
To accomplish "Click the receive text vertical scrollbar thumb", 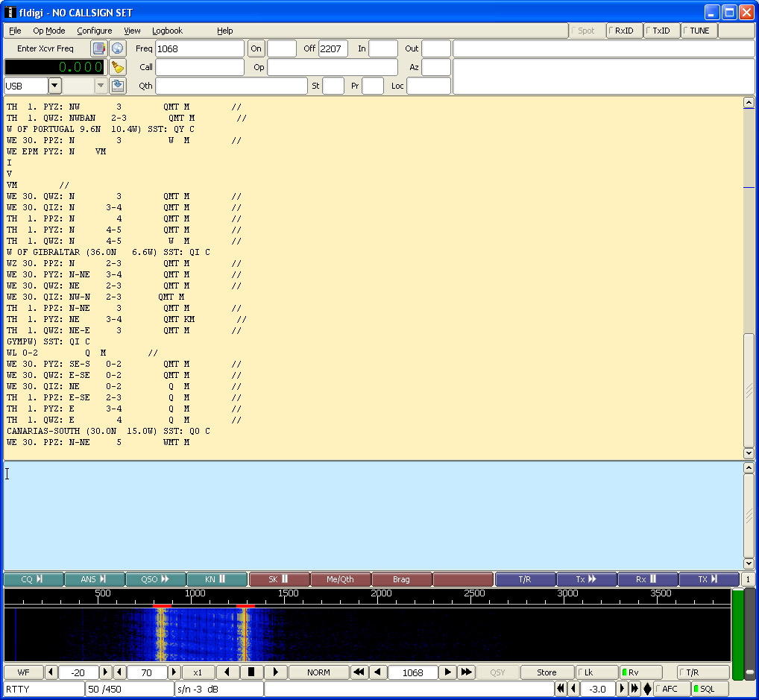I will tap(749, 390).
